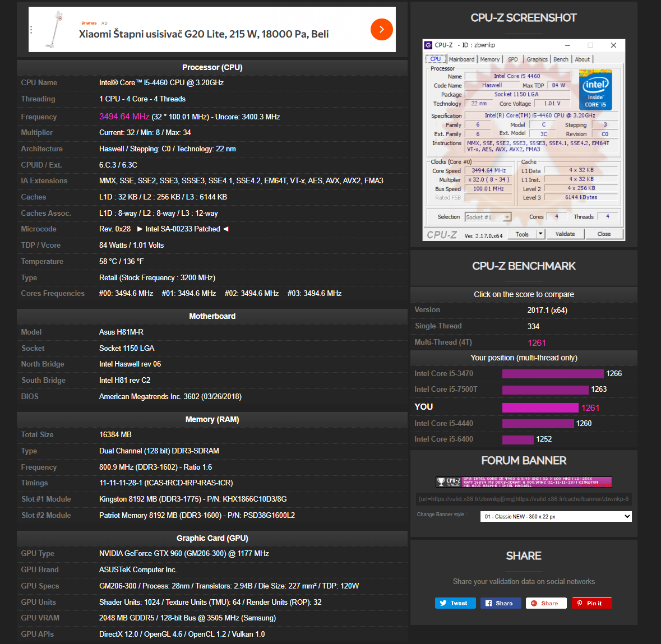Click the Intel Core i5-4440 comparison bar
The image size is (661, 644).
tap(538, 423)
